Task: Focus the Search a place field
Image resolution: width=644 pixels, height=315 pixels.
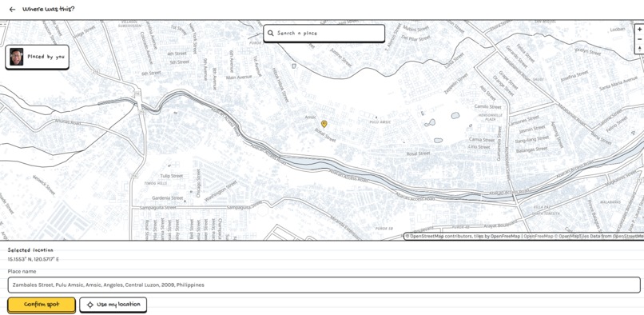Action: [324, 33]
